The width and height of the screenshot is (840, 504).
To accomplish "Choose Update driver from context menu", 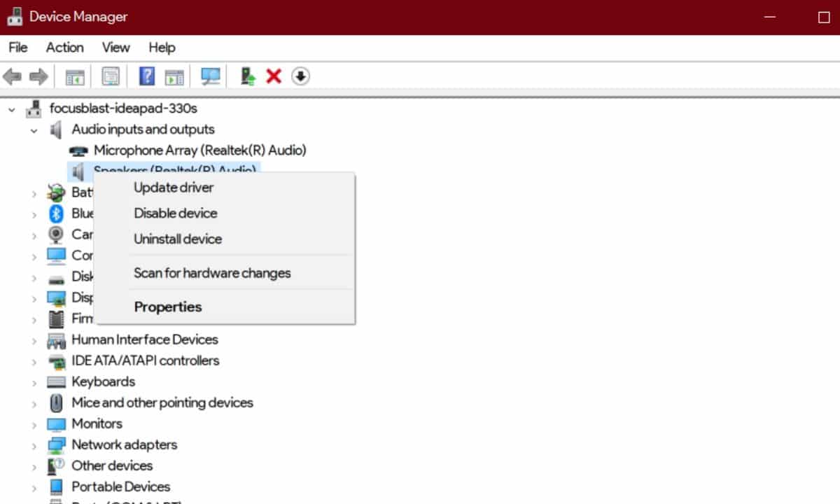I will point(174,188).
